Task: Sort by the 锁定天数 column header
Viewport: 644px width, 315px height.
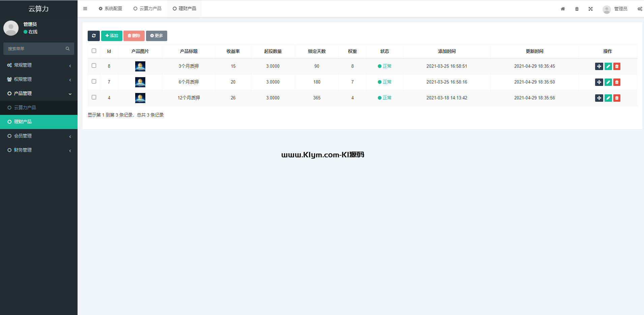Action: [x=317, y=52]
